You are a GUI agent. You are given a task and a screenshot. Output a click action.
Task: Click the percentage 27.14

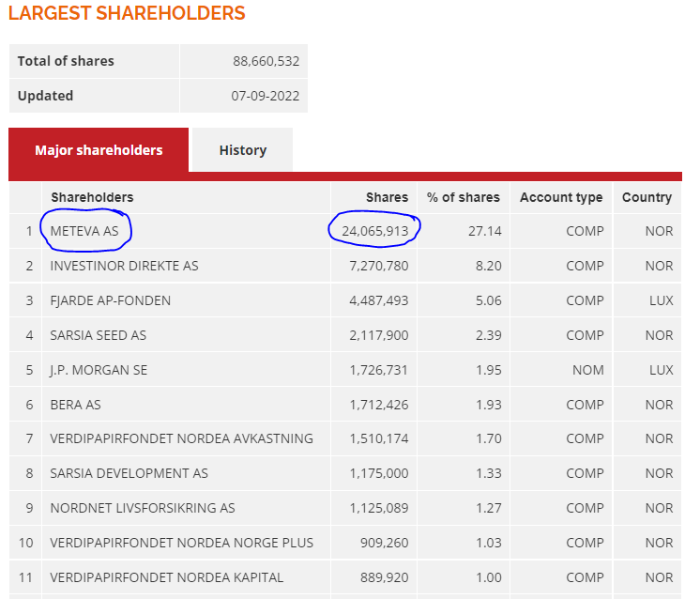[x=485, y=231]
